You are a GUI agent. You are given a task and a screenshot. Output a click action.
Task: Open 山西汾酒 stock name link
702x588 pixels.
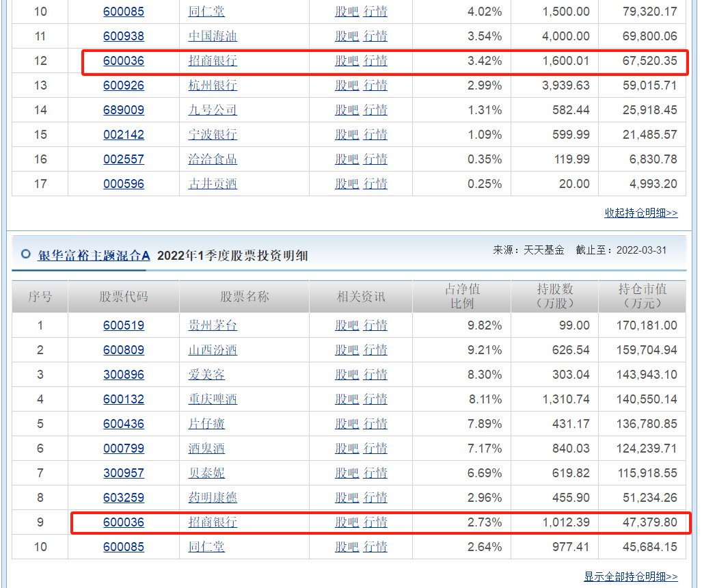coord(213,350)
